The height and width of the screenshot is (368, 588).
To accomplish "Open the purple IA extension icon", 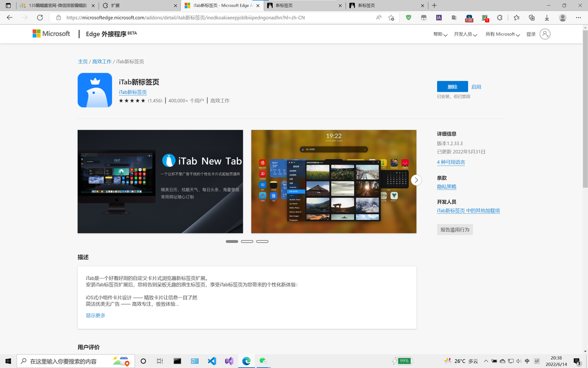I will (439, 17).
